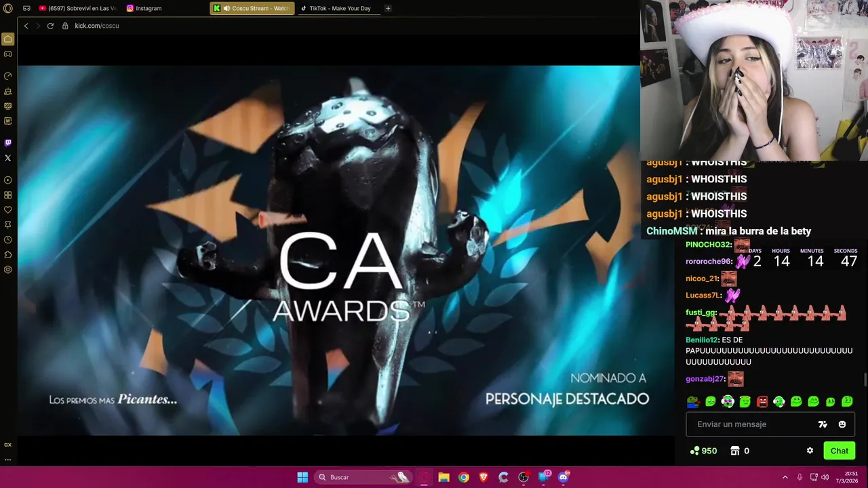Open Brave browser from the taskbar
This screenshot has height=488, width=868.
coord(484,477)
